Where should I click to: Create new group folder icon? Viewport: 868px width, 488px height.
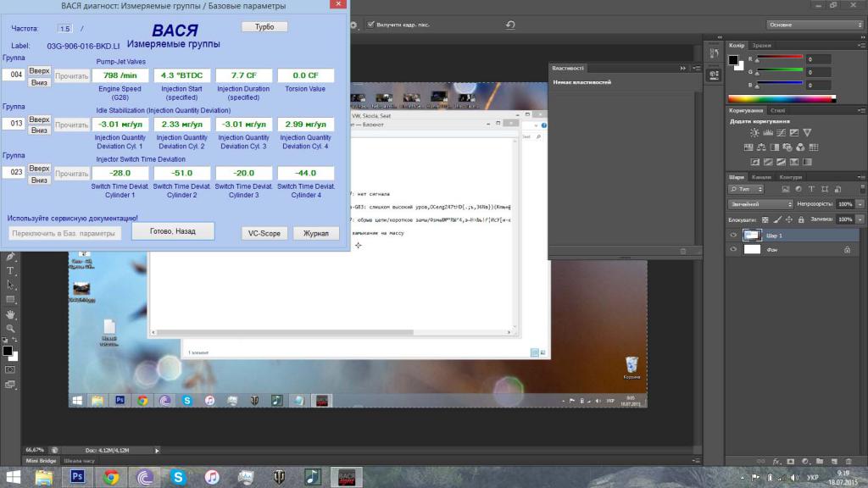pyautogui.click(x=820, y=461)
